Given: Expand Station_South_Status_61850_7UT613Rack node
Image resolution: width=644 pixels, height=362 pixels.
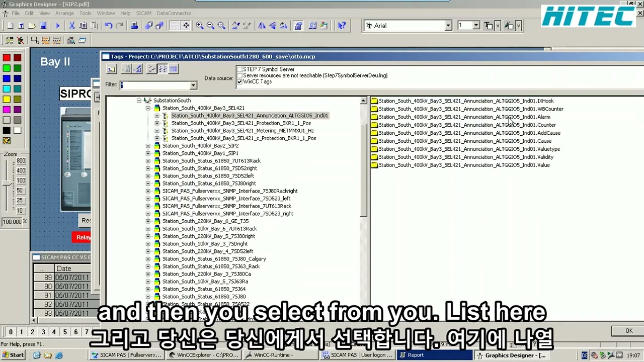Looking at the screenshot, I should pyautogui.click(x=148, y=161).
